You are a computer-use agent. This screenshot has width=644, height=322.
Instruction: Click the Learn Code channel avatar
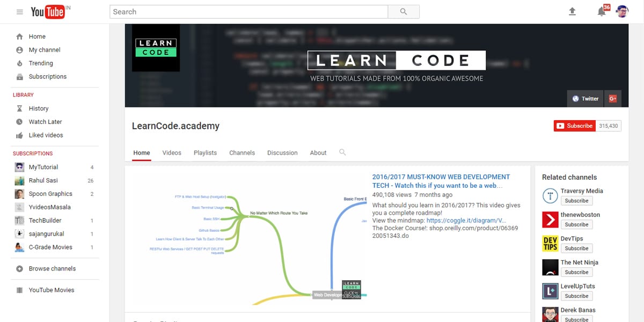point(156,48)
